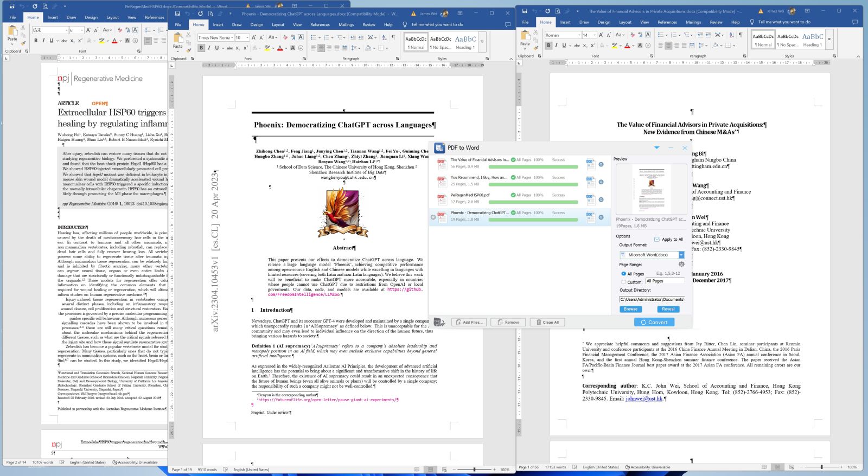This screenshot has height=476, width=868.
Task: Click Grow Font icon in Phoenix Word window
Action: click(254, 37)
